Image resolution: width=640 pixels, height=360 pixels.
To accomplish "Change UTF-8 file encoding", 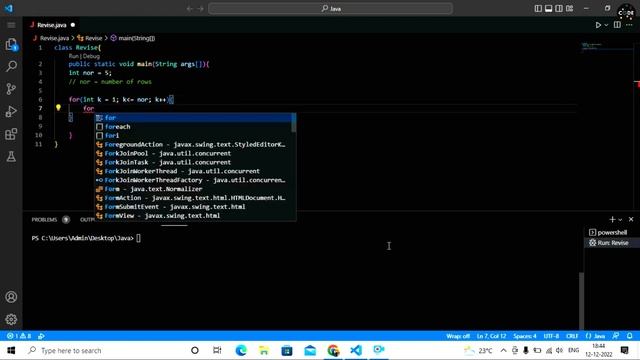I will point(551,336).
